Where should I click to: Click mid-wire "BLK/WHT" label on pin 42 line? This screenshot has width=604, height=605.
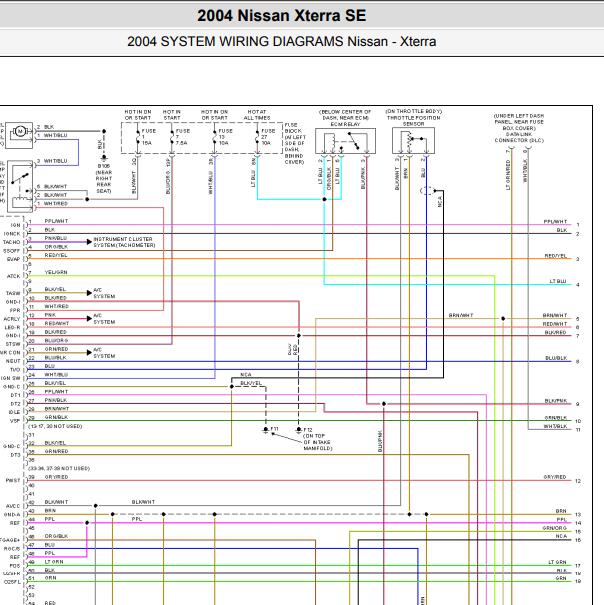click(143, 502)
